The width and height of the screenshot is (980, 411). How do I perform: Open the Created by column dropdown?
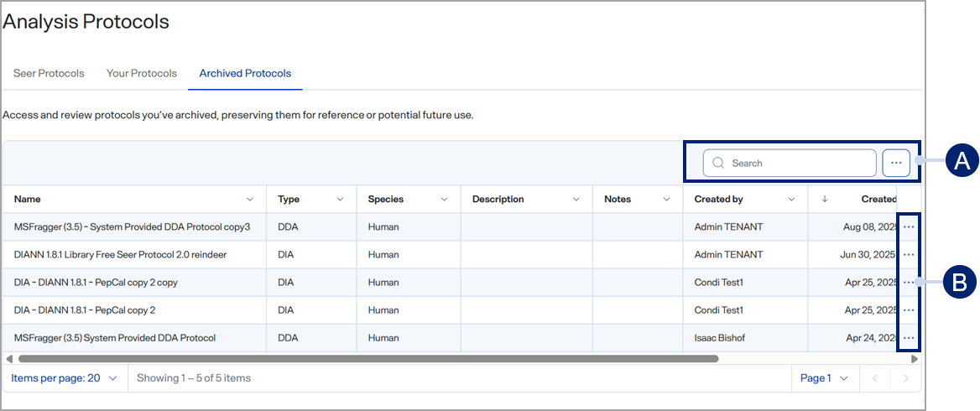click(791, 200)
